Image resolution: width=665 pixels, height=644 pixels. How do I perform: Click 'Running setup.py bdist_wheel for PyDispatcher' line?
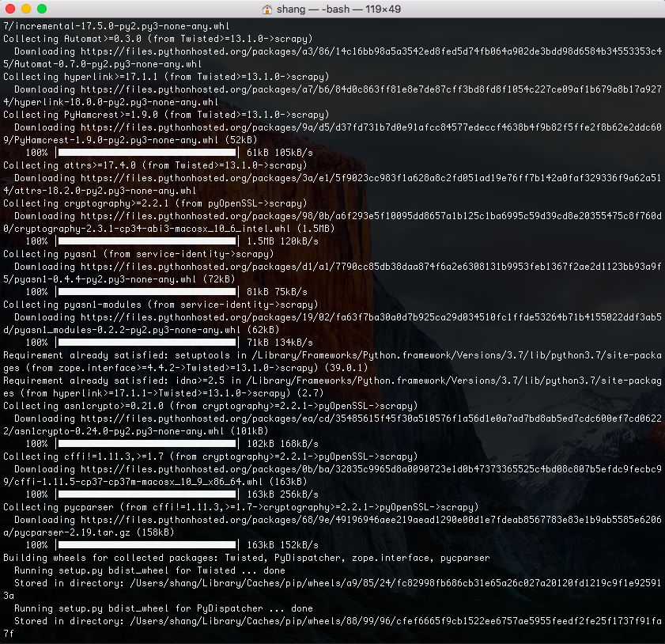click(x=164, y=608)
